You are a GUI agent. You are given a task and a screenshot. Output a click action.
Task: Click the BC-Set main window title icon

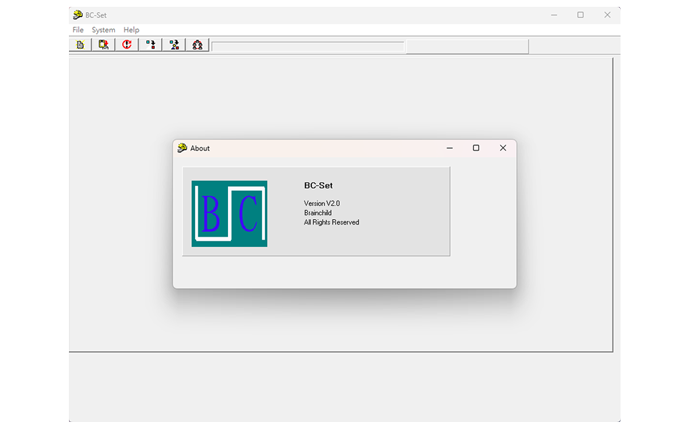[x=78, y=15]
